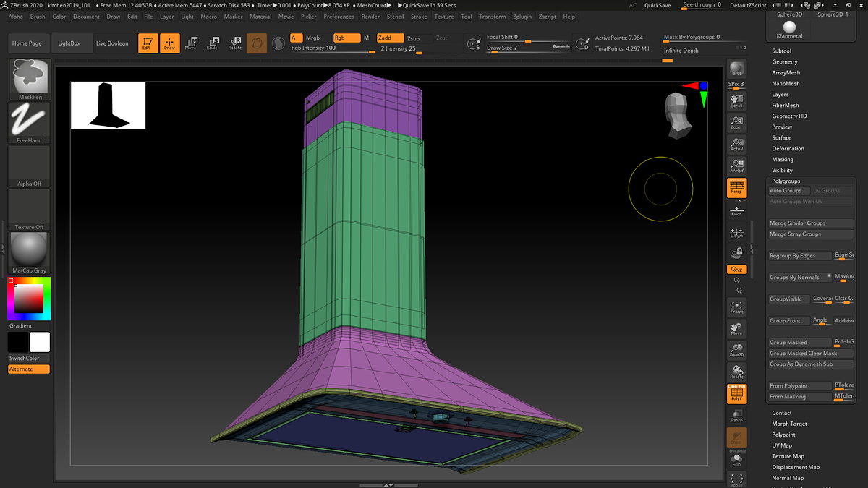The height and width of the screenshot is (488, 868).
Task: Toggle the Zadd button
Action: pyautogui.click(x=390, y=38)
